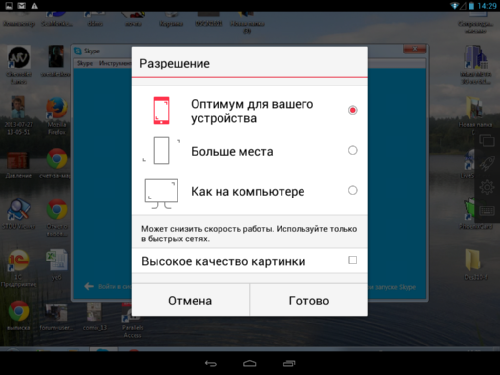
Task: Open the Chrome icon labeled выписка
Action: [19, 315]
